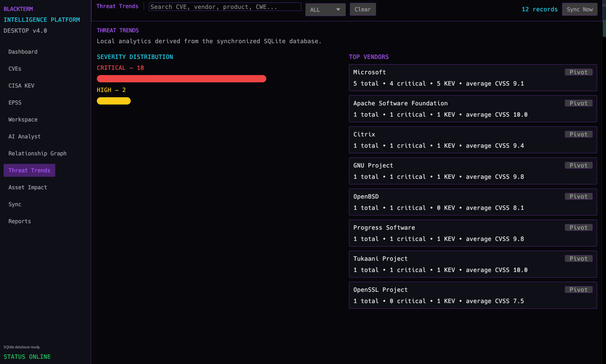Click the red CRITICAL severity bar

182,79
